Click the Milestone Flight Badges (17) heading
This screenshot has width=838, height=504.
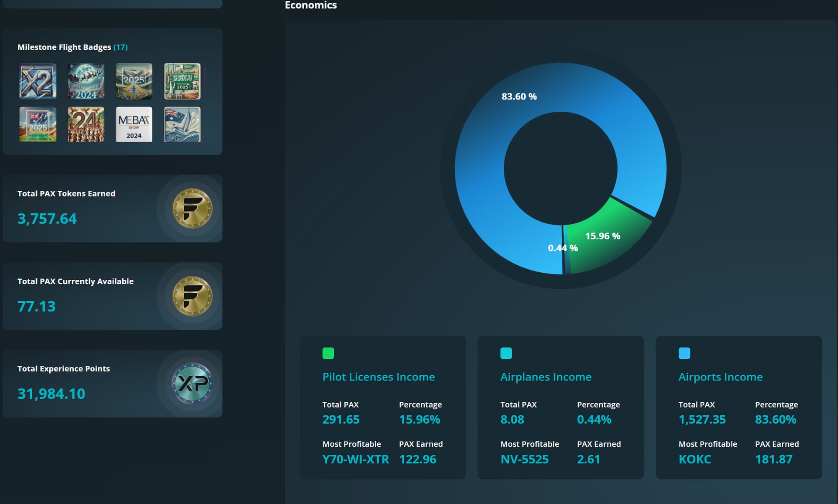(x=72, y=47)
